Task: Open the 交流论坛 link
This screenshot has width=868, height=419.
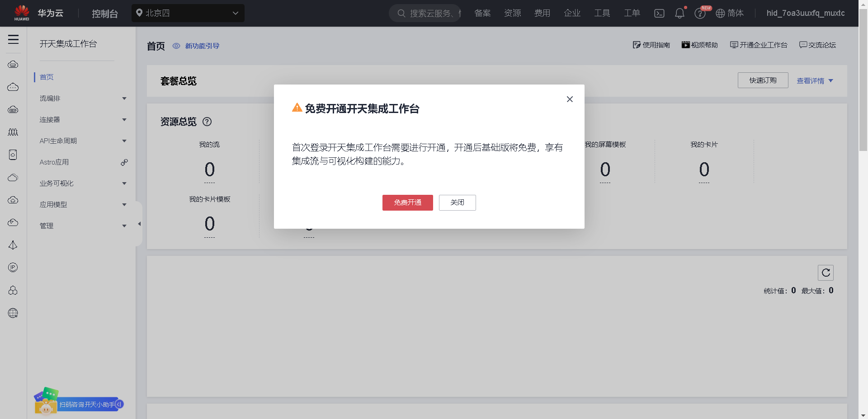Action: pyautogui.click(x=818, y=45)
